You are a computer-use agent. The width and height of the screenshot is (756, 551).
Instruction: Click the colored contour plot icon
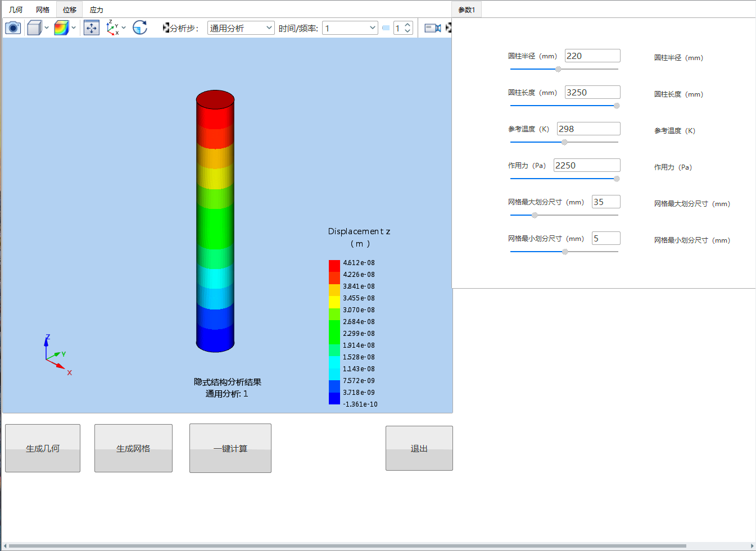(61, 28)
